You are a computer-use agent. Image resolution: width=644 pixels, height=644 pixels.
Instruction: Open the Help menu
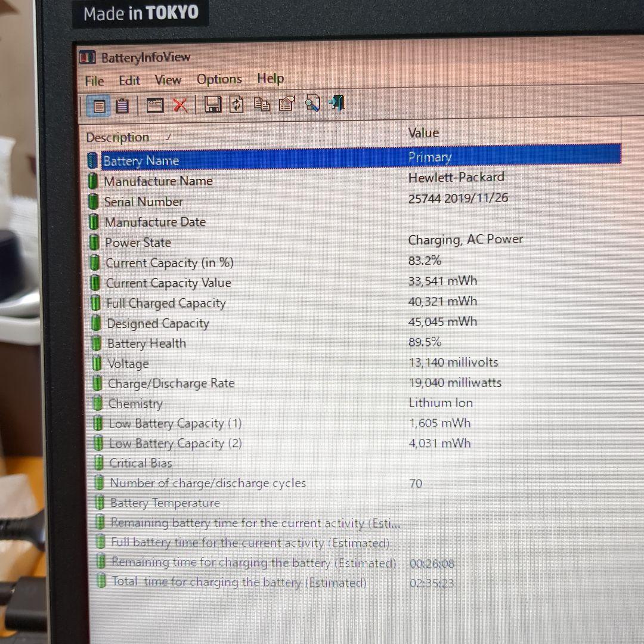270,78
